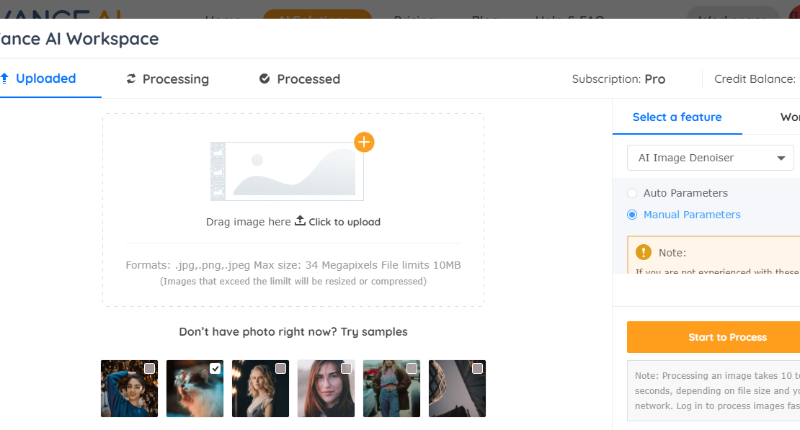Select the Manual Parameters radio button

coord(632,215)
